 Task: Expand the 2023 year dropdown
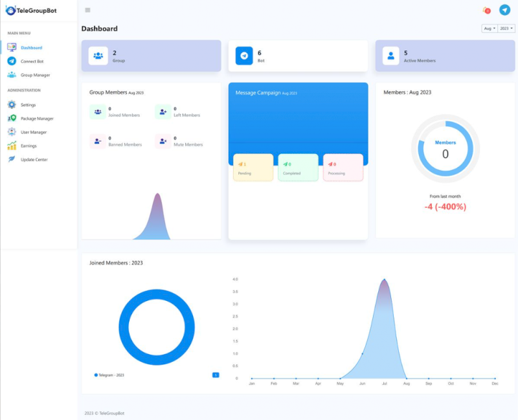click(507, 28)
